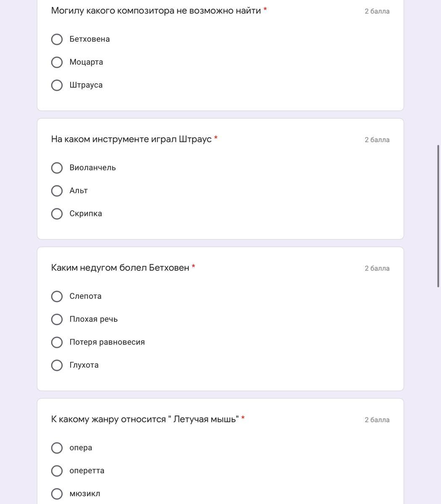Click the question text about Штраус instrument
This screenshot has height=504, width=441.
click(x=131, y=139)
